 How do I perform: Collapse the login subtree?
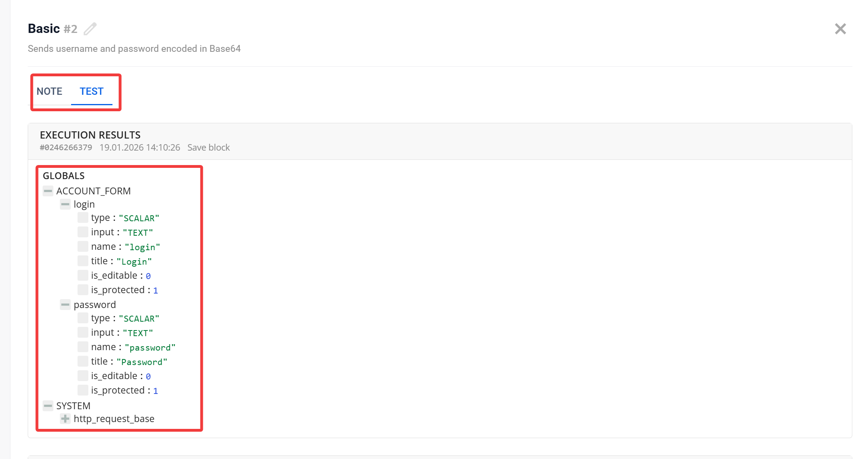click(65, 204)
